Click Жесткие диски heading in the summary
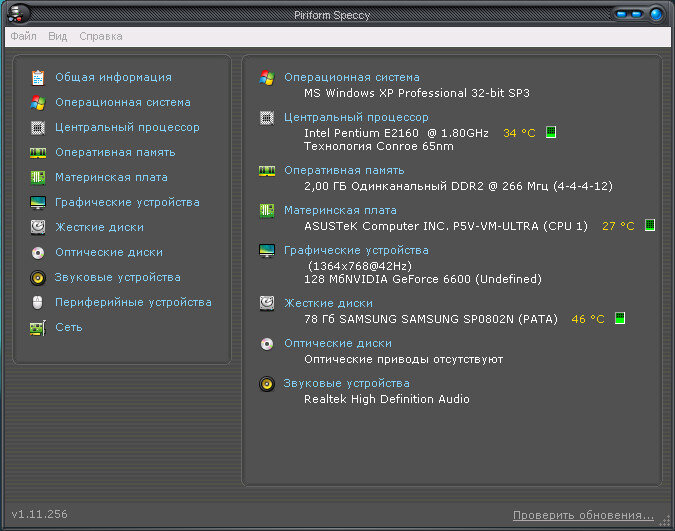The image size is (675, 531). click(x=328, y=303)
